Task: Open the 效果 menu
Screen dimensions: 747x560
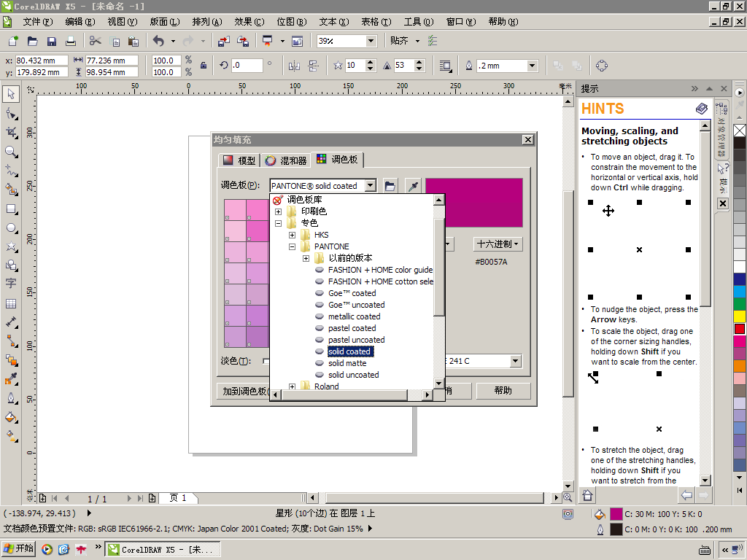Action: coord(249,22)
